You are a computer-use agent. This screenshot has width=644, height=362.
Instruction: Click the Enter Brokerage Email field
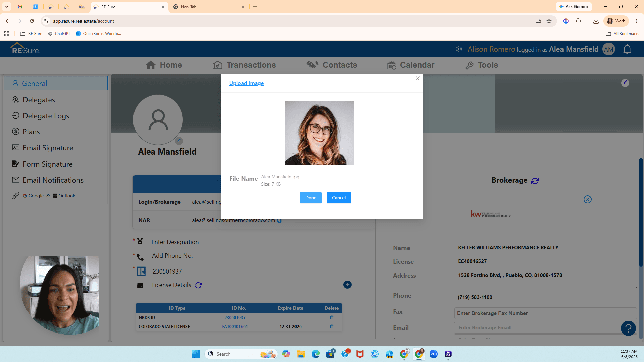click(x=545, y=328)
